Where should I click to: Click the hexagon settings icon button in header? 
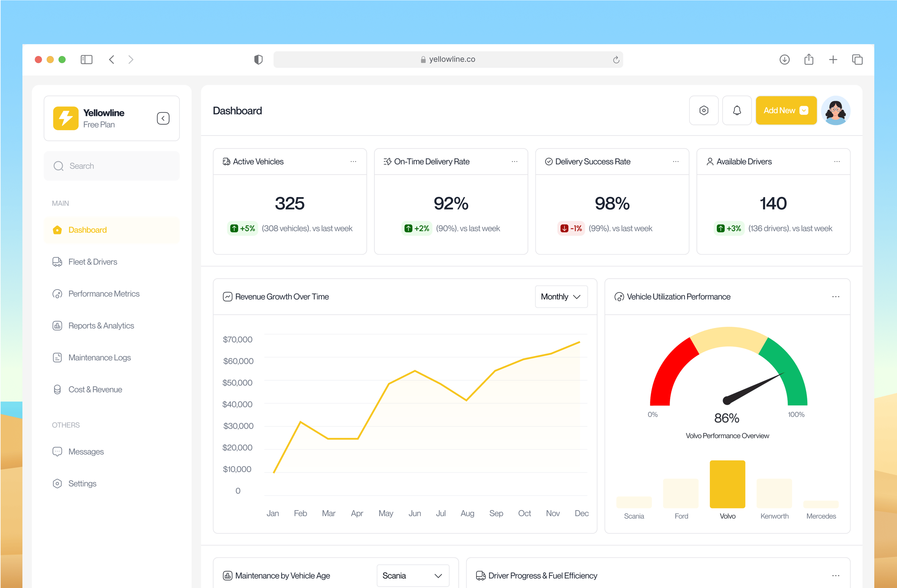[704, 110]
